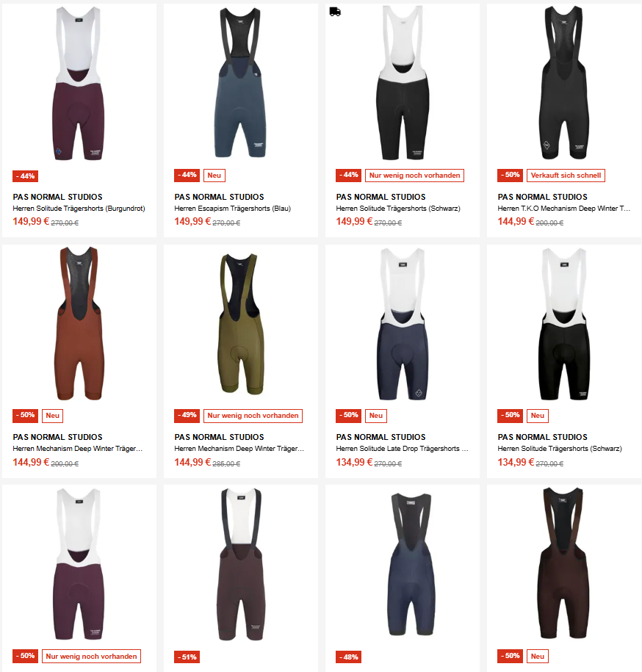The image size is (642, 672).
Task: Click 'Herren Escapism Trägershorts (Blau)' link
Action: tap(232, 209)
